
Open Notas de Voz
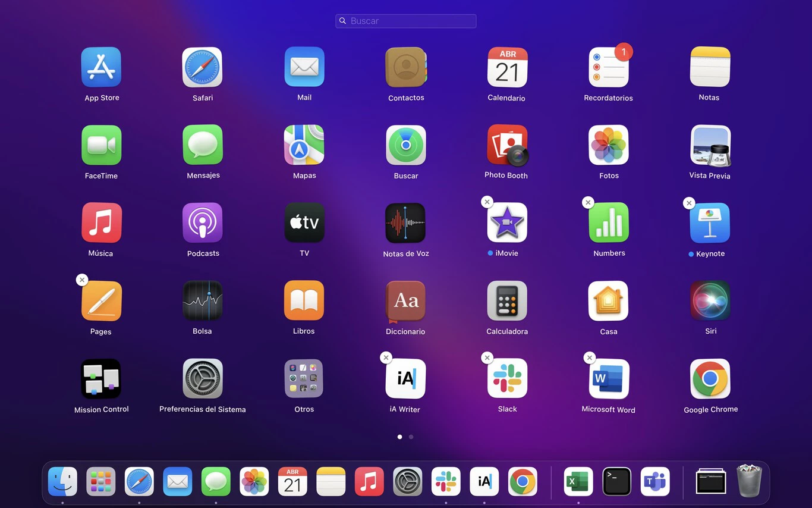tap(405, 223)
